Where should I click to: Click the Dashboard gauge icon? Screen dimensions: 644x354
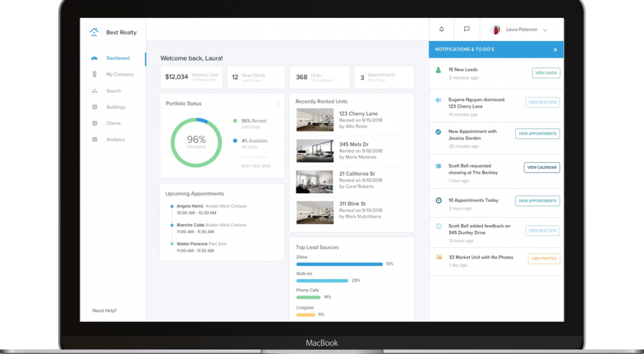tap(94, 58)
